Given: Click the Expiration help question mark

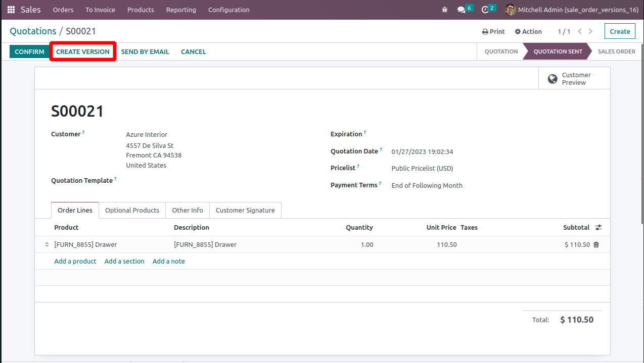Looking at the screenshot, I should tap(365, 133).
